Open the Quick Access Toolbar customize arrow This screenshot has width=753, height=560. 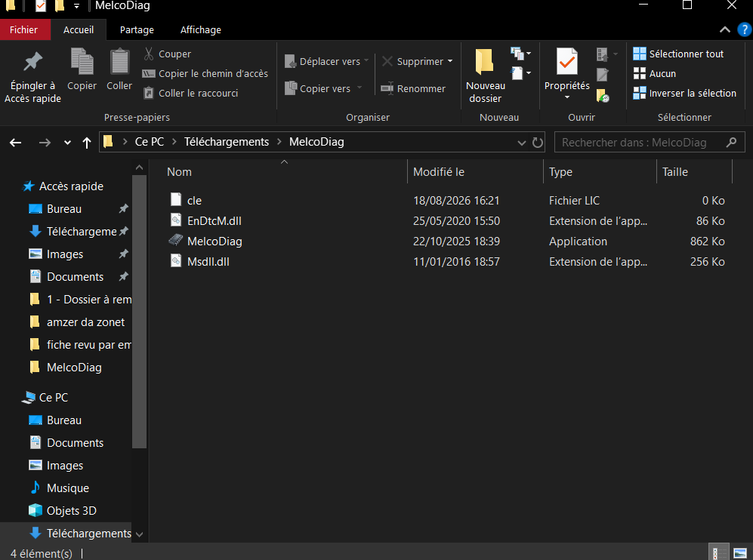click(x=76, y=6)
